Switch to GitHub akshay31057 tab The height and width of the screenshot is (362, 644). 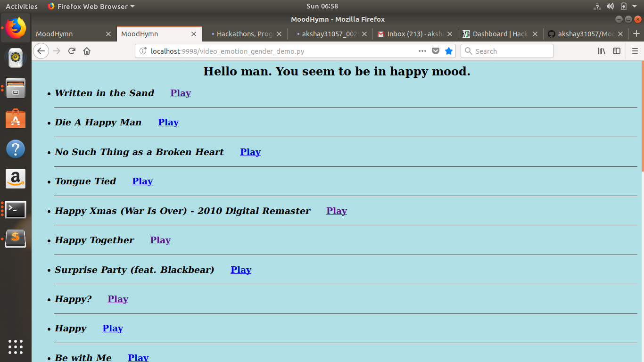(586, 34)
